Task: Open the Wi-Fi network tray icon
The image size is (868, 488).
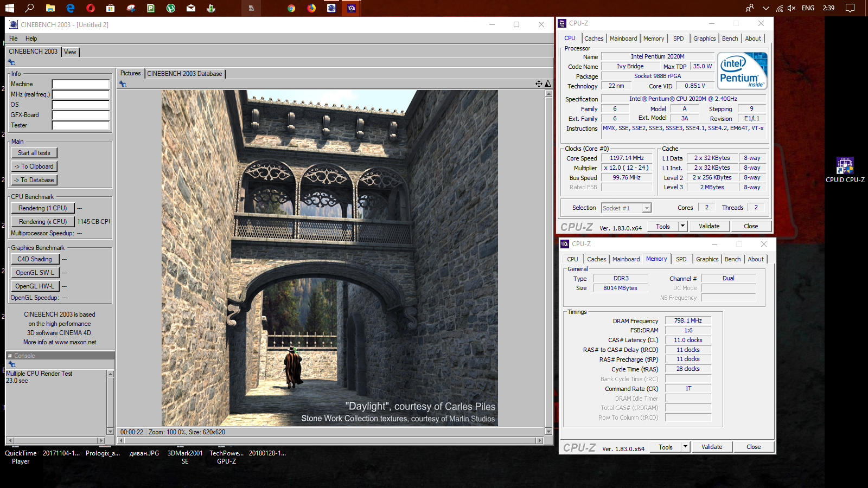Action: [x=779, y=8]
